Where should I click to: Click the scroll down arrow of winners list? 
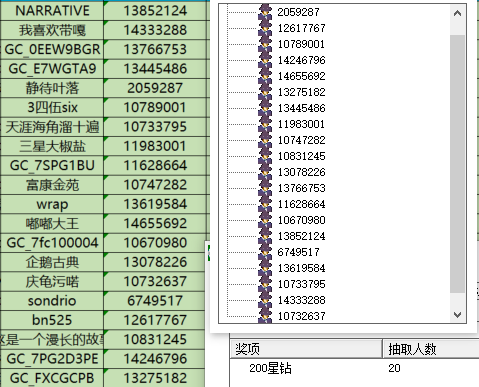(457, 314)
